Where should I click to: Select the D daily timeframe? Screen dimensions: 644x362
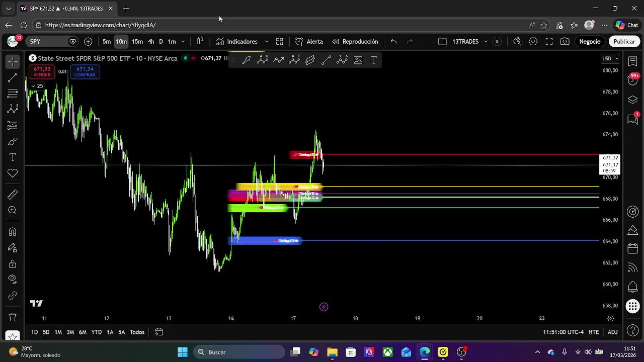click(x=161, y=41)
